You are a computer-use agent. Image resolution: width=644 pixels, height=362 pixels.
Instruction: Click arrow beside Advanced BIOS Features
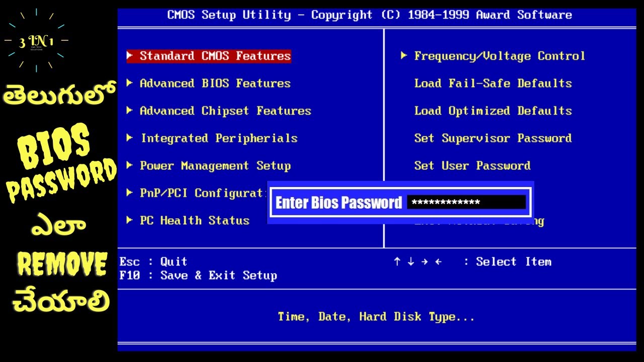click(x=130, y=83)
